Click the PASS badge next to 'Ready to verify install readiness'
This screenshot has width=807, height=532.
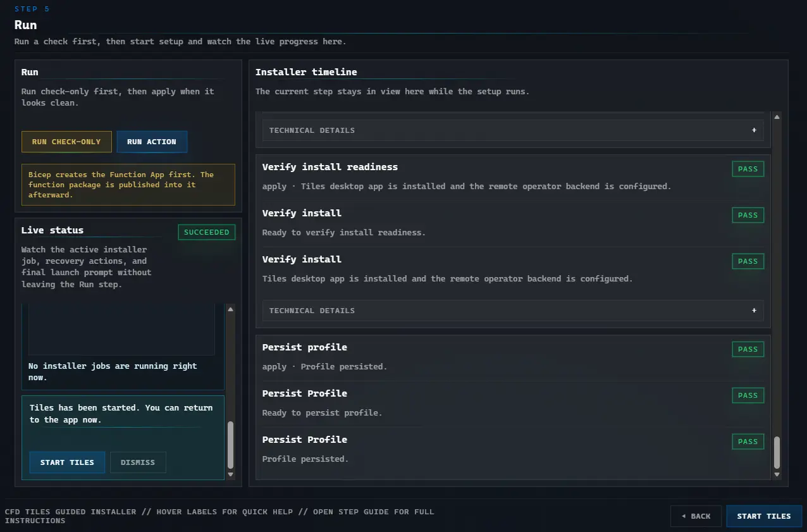pos(748,215)
